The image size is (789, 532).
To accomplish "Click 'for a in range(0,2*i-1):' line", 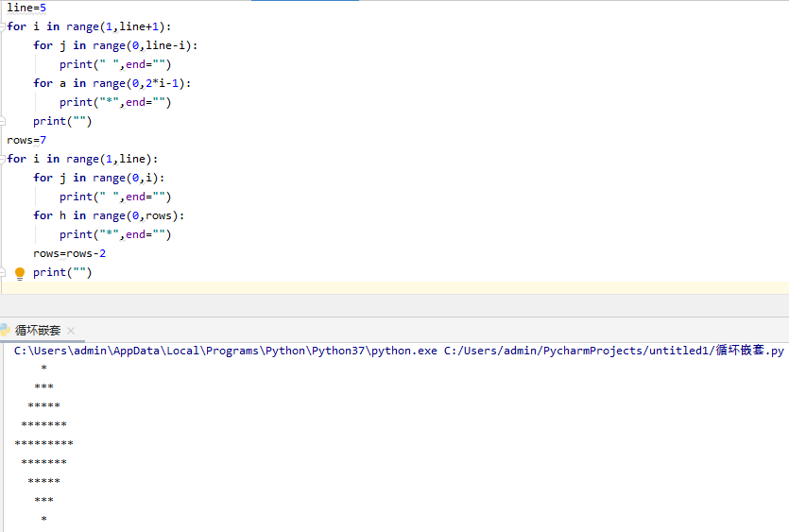I will click(112, 83).
